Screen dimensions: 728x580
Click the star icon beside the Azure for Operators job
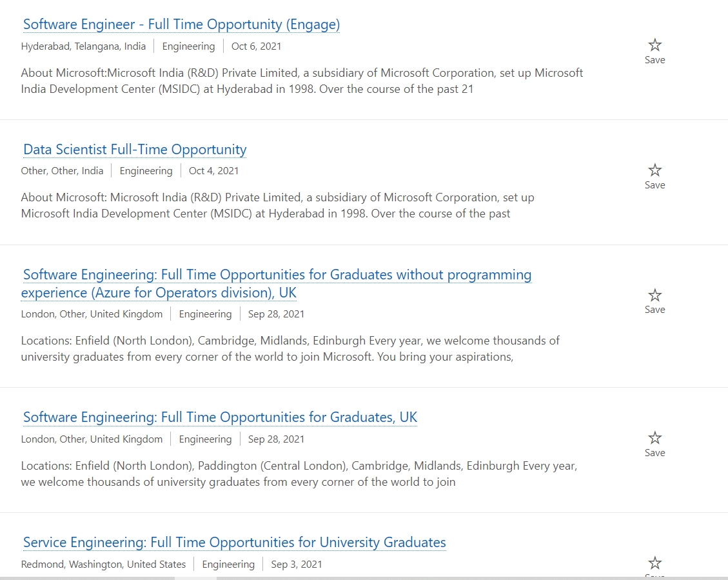[x=654, y=295]
